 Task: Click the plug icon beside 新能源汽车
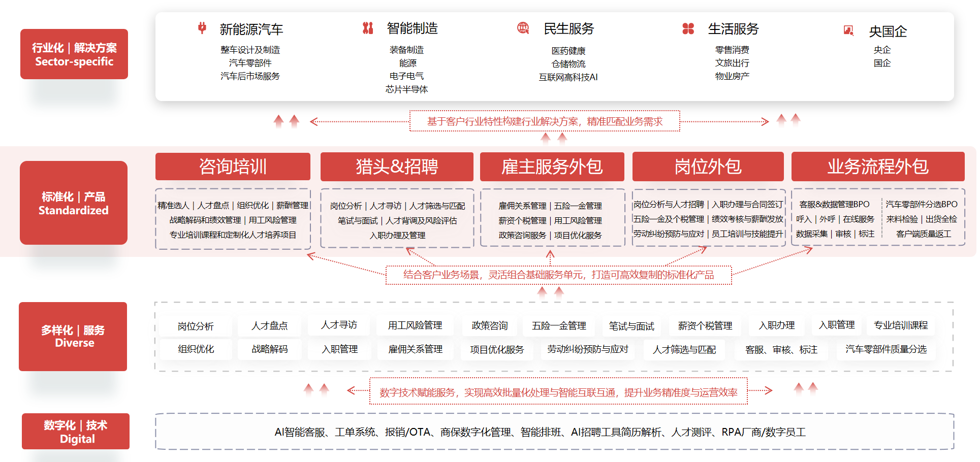[202, 28]
